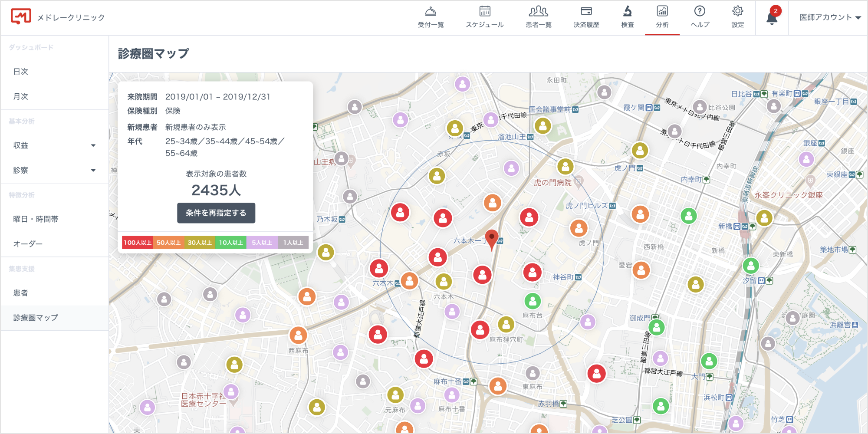This screenshot has width=868, height=434.
Task: Select 曜日・時間帯 in the sidebar
Action: click(36, 219)
